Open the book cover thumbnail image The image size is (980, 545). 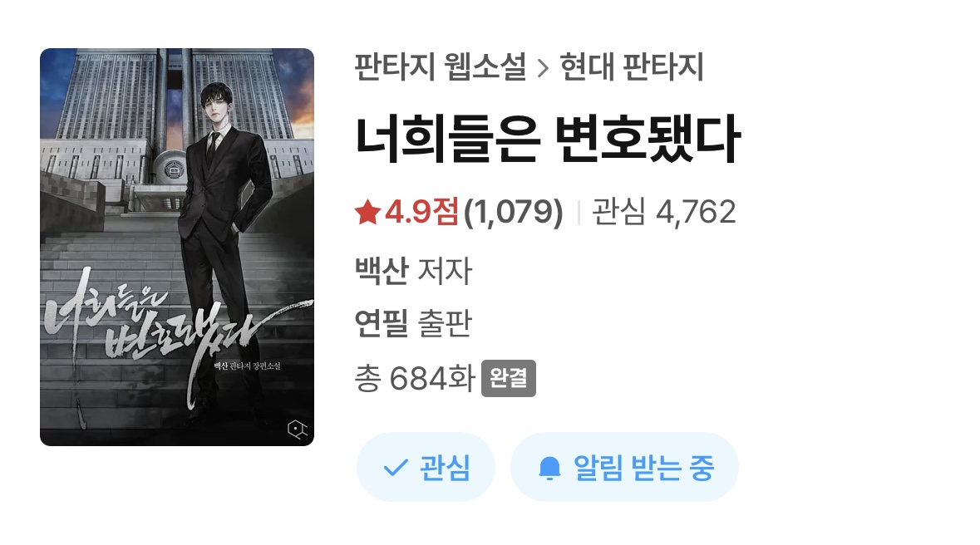[177, 247]
